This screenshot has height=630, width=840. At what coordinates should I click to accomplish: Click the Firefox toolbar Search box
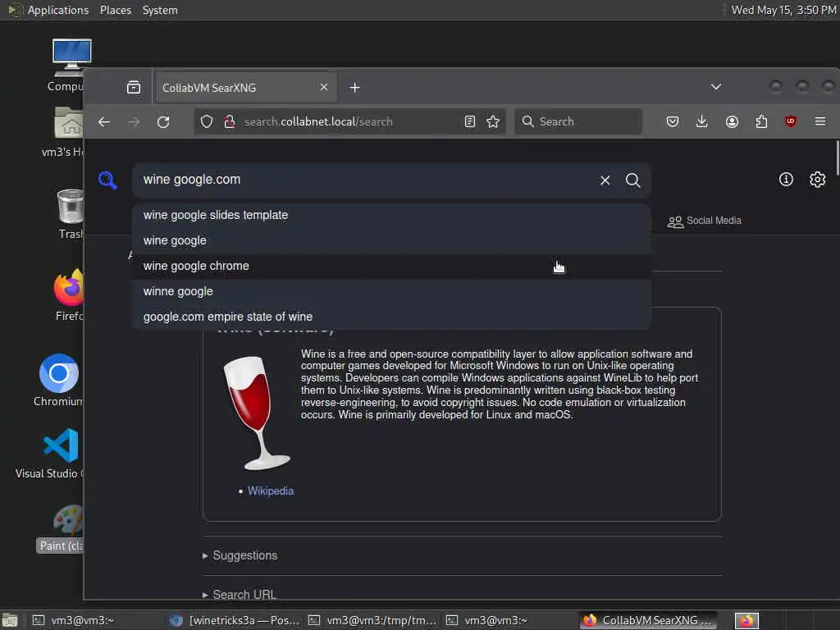tap(578, 121)
